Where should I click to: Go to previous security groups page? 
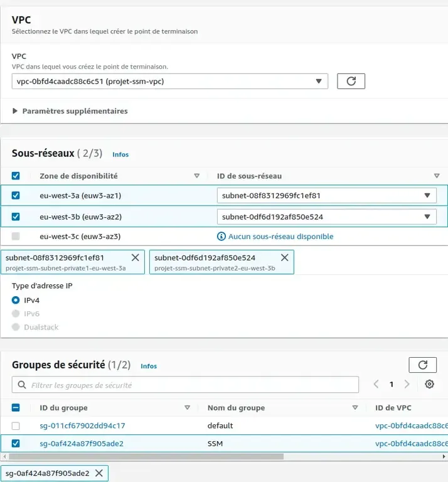pos(376,384)
